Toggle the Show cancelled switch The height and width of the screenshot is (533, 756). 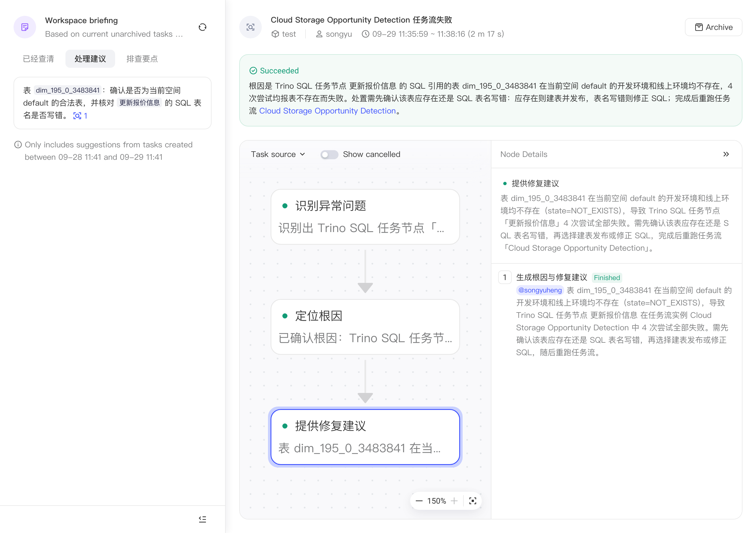[x=329, y=154]
